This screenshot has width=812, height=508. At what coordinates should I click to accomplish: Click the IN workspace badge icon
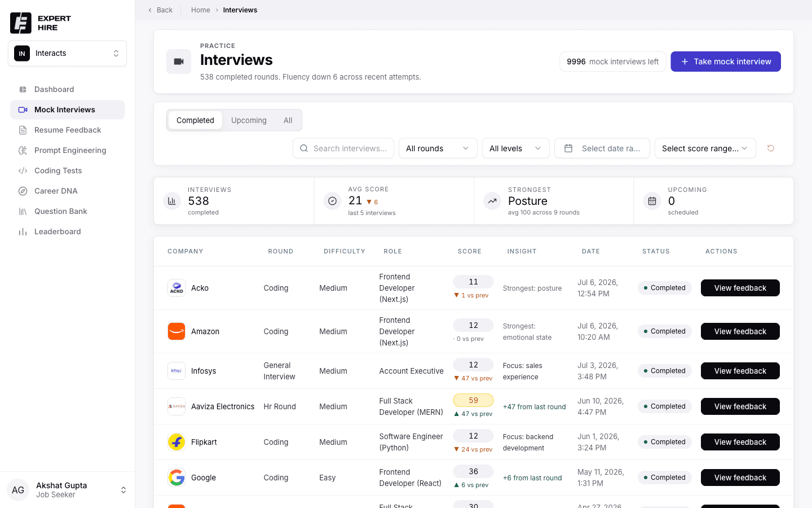click(x=22, y=54)
